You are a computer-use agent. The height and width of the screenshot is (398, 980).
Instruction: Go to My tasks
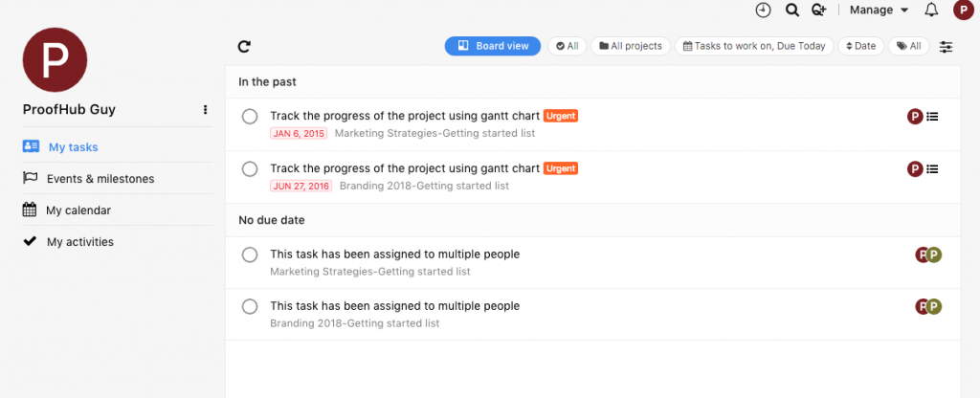pyautogui.click(x=73, y=147)
